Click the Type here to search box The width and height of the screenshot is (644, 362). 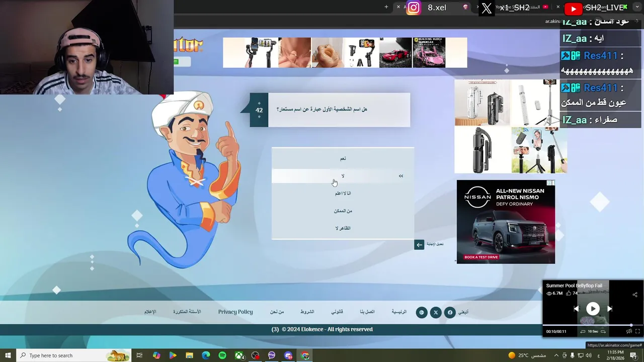[x=73, y=355]
